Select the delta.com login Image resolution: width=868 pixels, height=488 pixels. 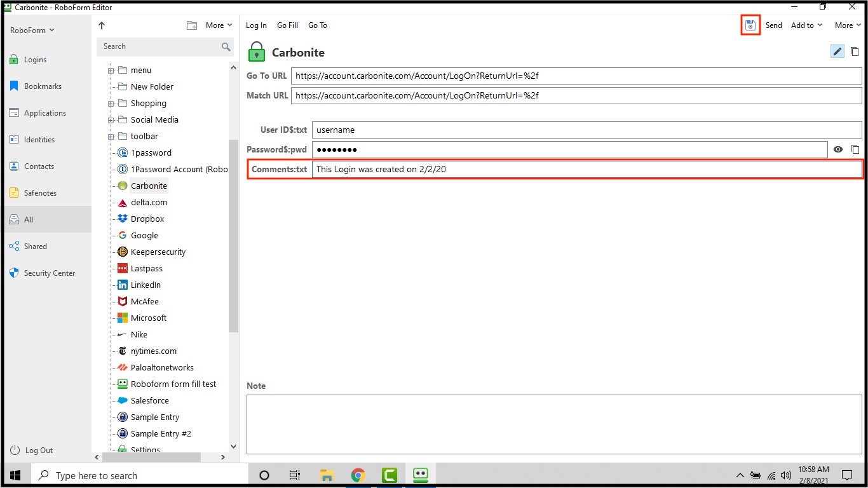coord(149,203)
